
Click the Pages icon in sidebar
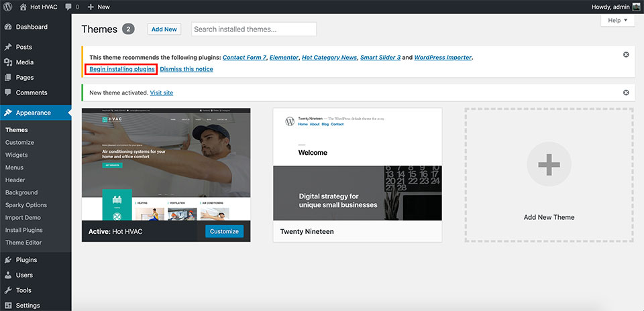(8, 78)
